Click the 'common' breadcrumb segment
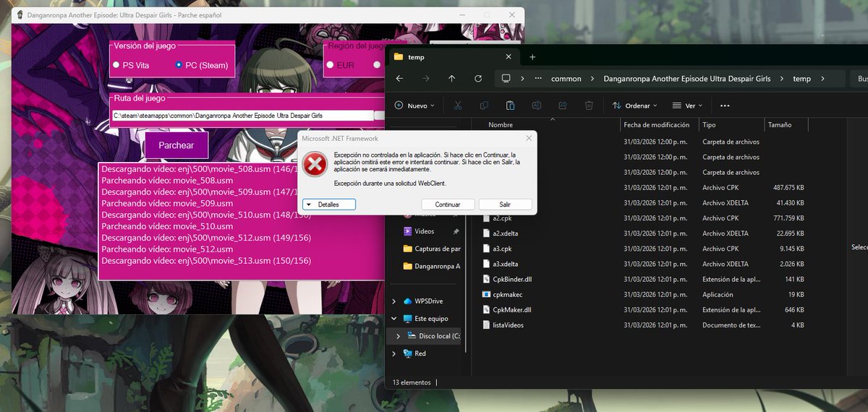868x412 pixels. point(566,78)
